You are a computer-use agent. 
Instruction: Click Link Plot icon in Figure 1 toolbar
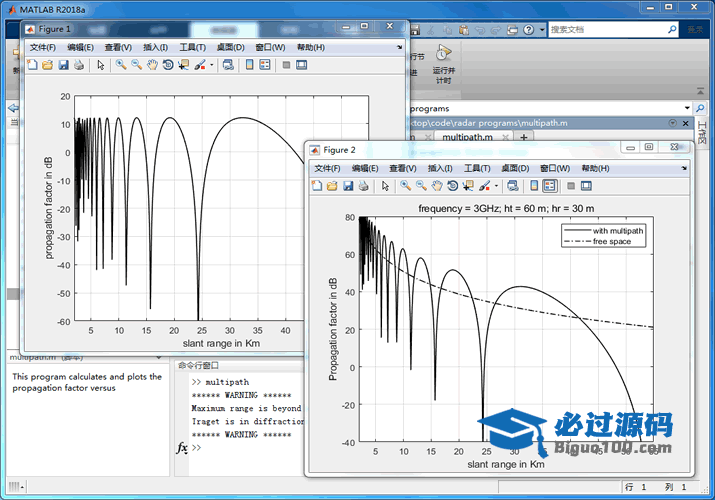pos(228,65)
